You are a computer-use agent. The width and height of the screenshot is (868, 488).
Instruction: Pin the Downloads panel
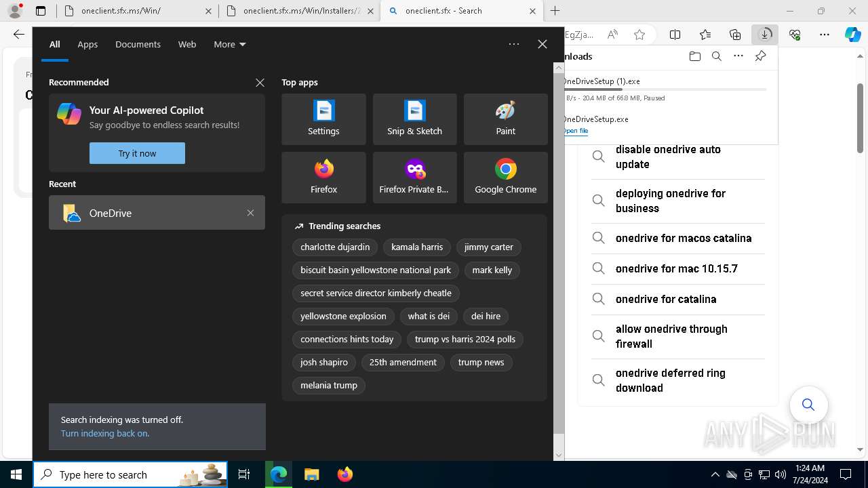click(760, 56)
